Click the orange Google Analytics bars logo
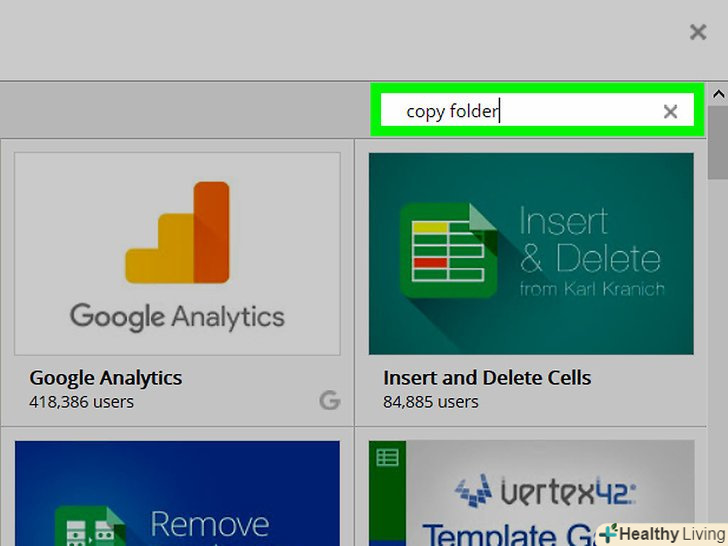The image size is (728, 546). coord(178,233)
